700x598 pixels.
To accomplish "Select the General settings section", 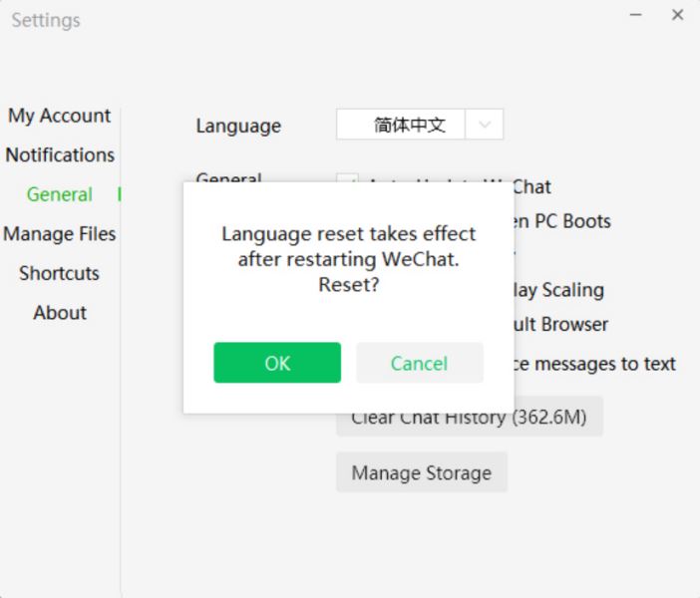I will coord(60,194).
